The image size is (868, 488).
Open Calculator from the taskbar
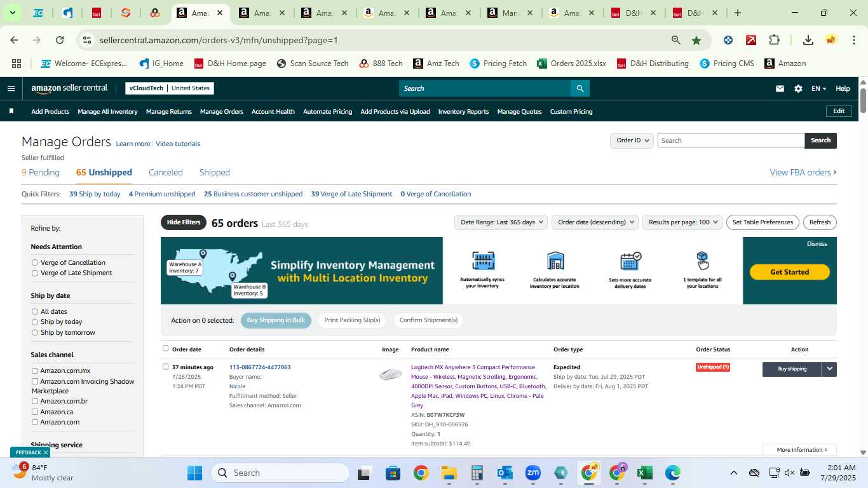point(477,473)
